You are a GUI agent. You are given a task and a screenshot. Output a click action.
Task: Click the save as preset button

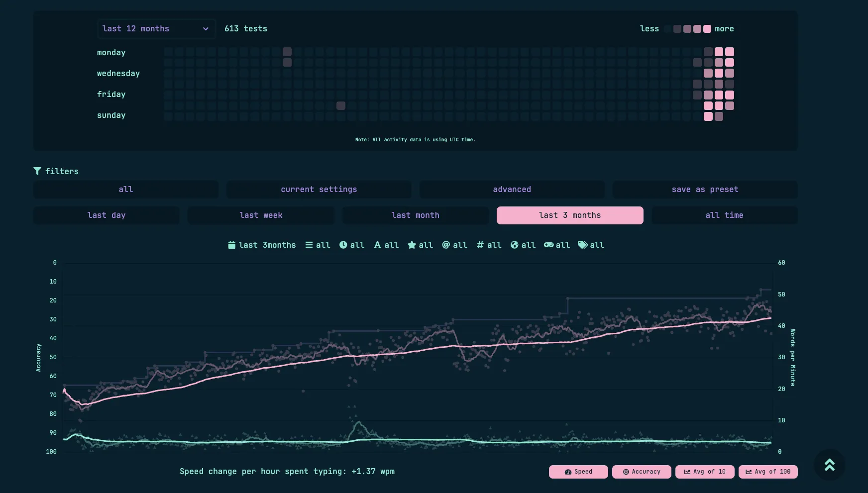(705, 190)
